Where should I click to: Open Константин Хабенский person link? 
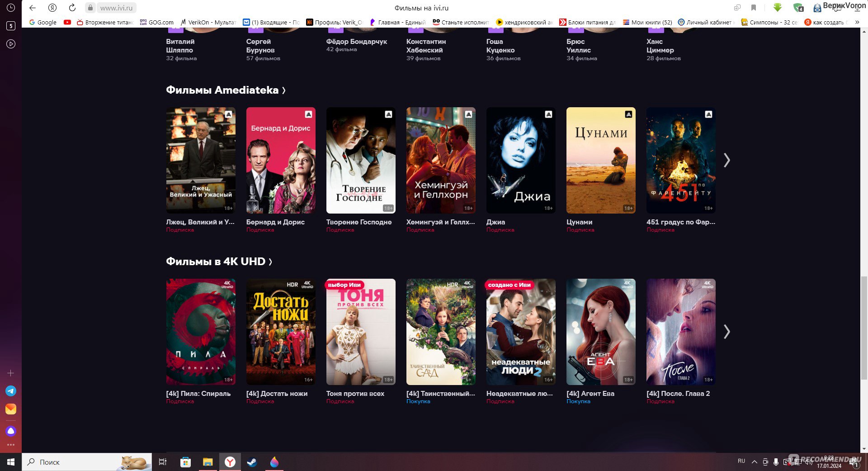(x=426, y=46)
